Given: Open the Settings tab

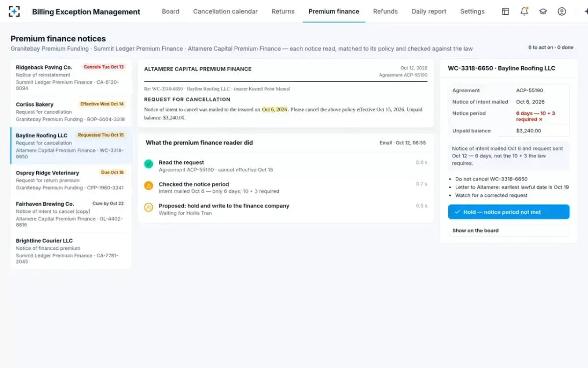Looking at the screenshot, I should (472, 11).
